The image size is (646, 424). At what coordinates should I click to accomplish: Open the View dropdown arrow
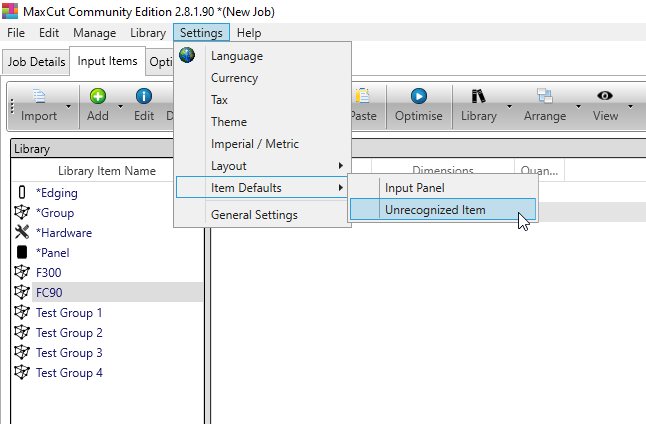pyautogui.click(x=630, y=107)
